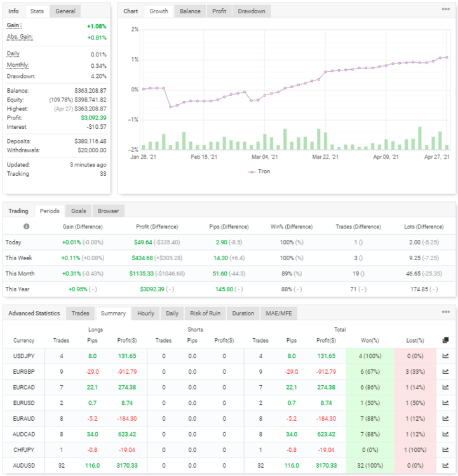This screenshot has width=458, height=476.
Task: Open EURAUD row chart icon
Action: [x=445, y=419]
